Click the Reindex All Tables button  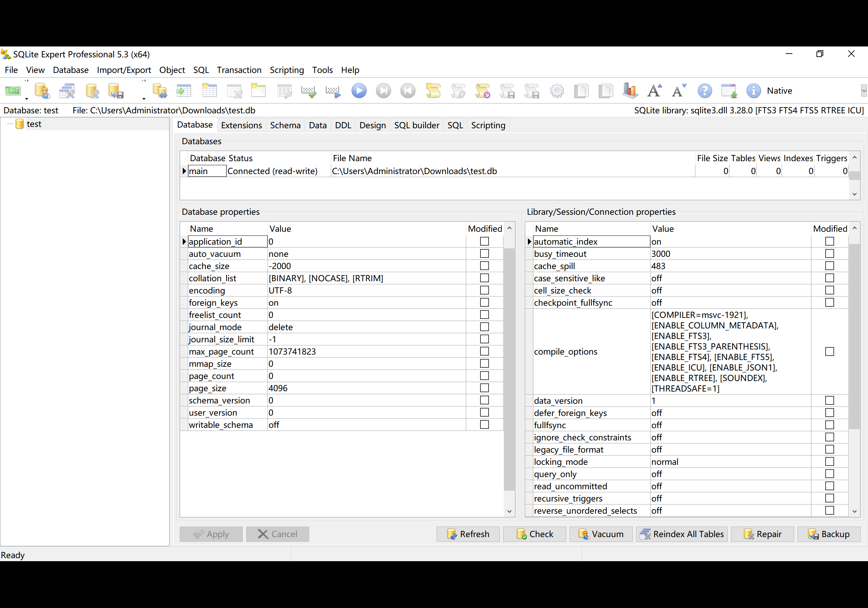point(682,534)
